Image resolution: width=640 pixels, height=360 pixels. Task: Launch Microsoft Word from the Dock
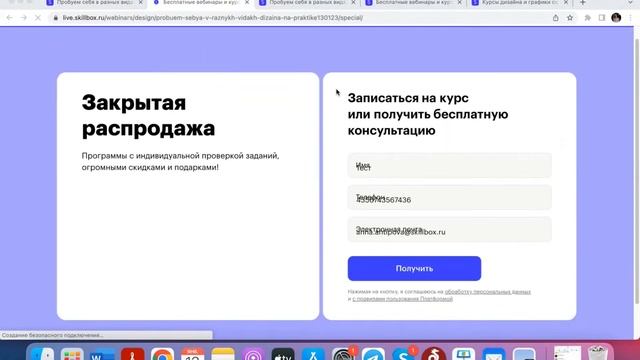pos(102,354)
